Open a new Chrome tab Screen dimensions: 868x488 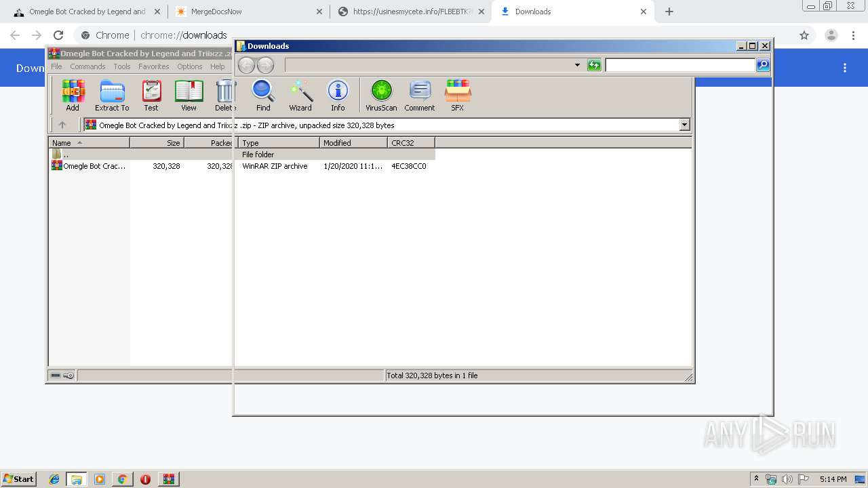(669, 12)
